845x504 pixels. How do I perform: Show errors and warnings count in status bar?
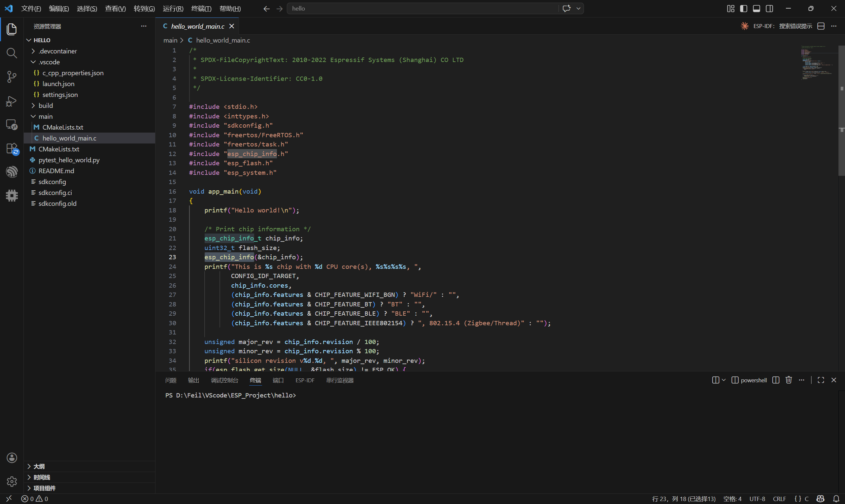click(35, 499)
